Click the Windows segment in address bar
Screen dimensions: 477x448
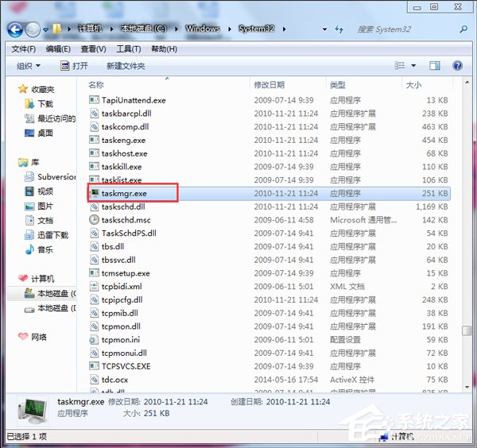(202, 29)
